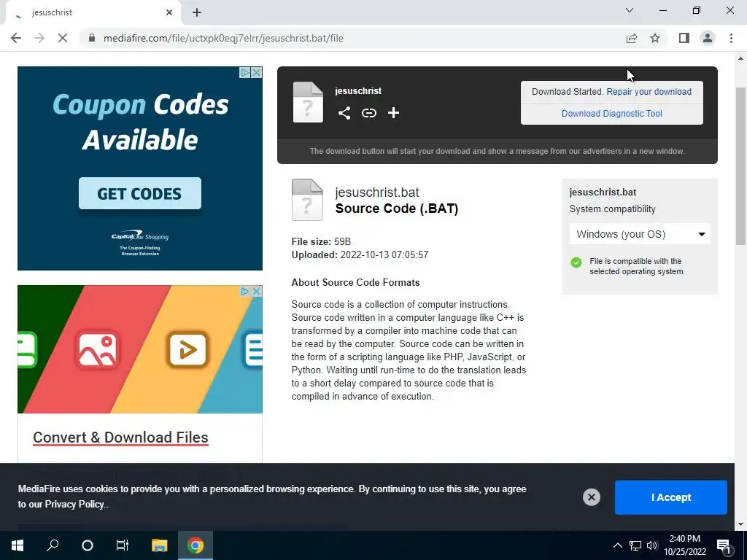Dismiss the cookie banner with X

click(591, 497)
